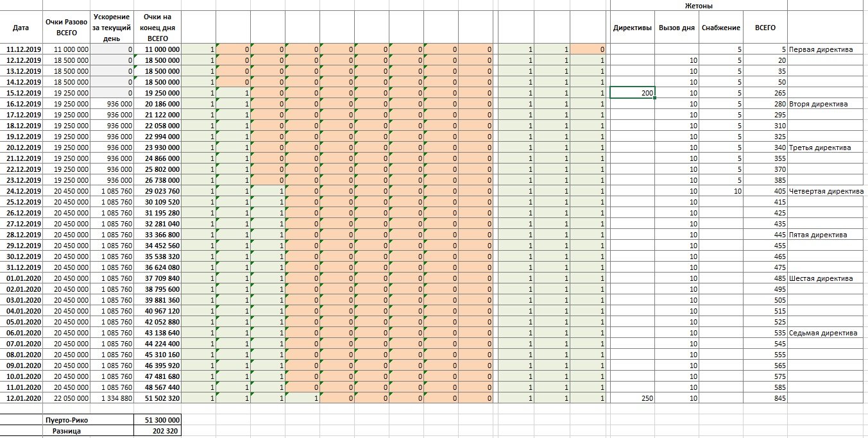
Task: Select the date cell 24.12.2019
Action: 22,191
